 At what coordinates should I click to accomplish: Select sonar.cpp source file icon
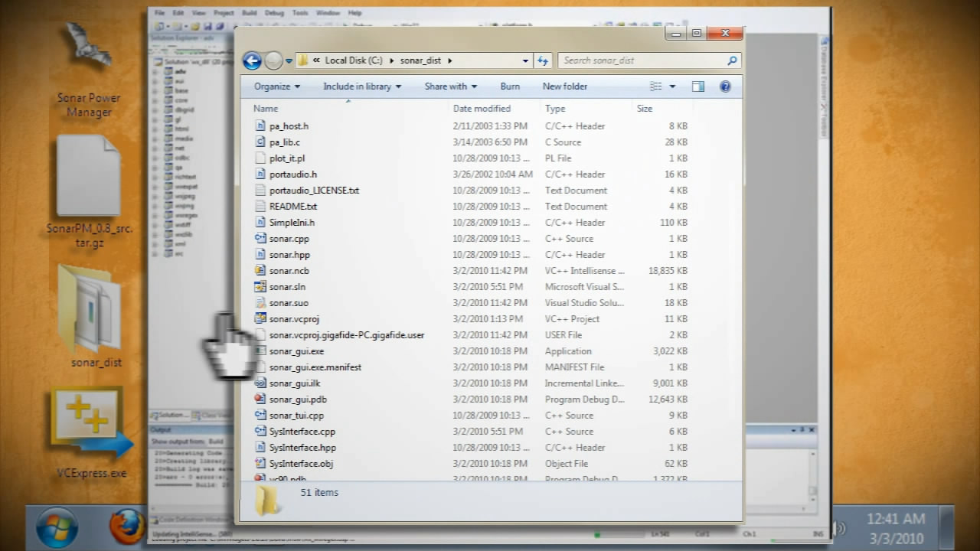click(x=260, y=239)
